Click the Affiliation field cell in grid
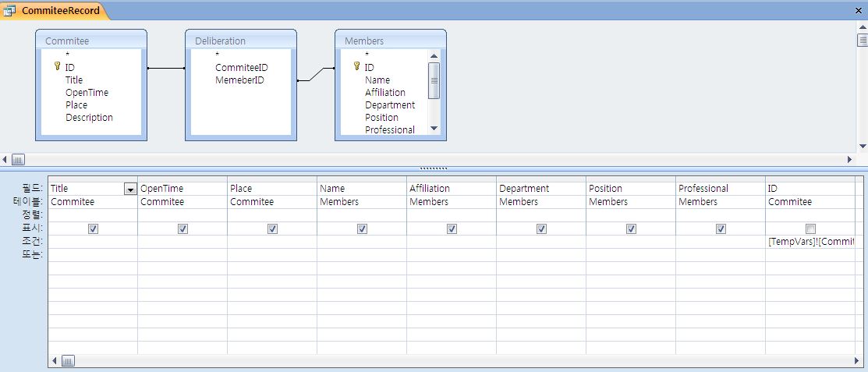The height and width of the screenshot is (372, 868). [452, 189]
